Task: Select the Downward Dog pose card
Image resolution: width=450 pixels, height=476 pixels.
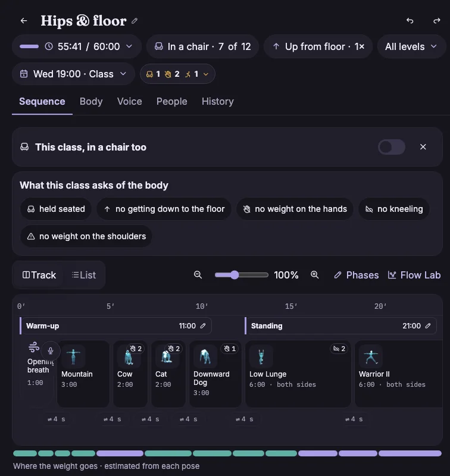Action: 215,374
